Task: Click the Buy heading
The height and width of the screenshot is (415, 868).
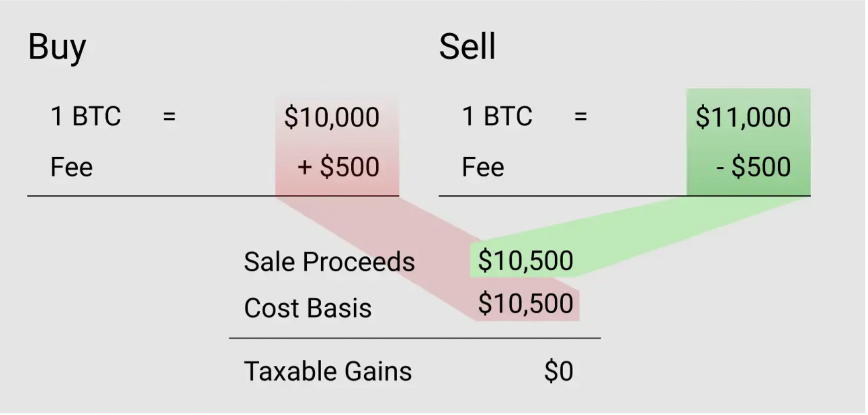Action: 57,48
